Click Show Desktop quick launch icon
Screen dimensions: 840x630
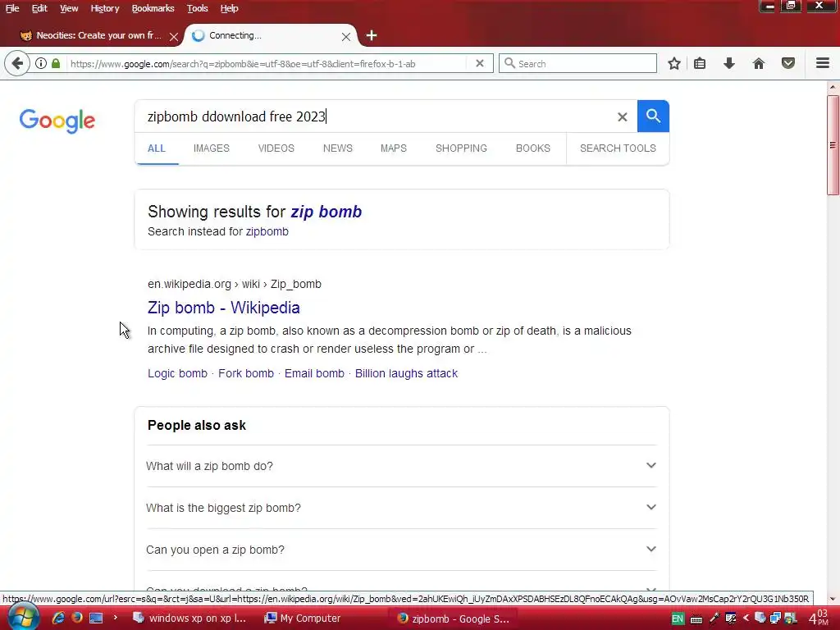[97, 618]
